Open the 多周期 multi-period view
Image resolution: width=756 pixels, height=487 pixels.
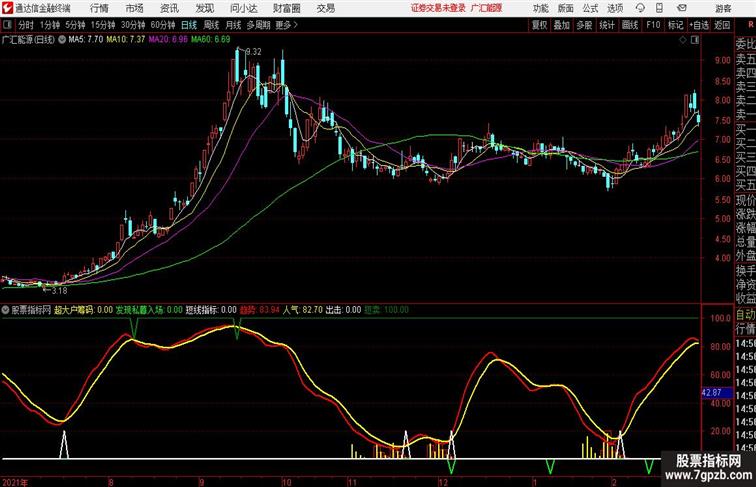pos(258,25)
